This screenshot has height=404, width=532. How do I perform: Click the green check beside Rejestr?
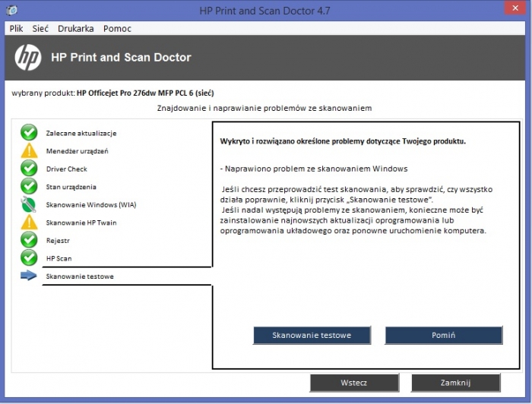click(x=29, y=240)
